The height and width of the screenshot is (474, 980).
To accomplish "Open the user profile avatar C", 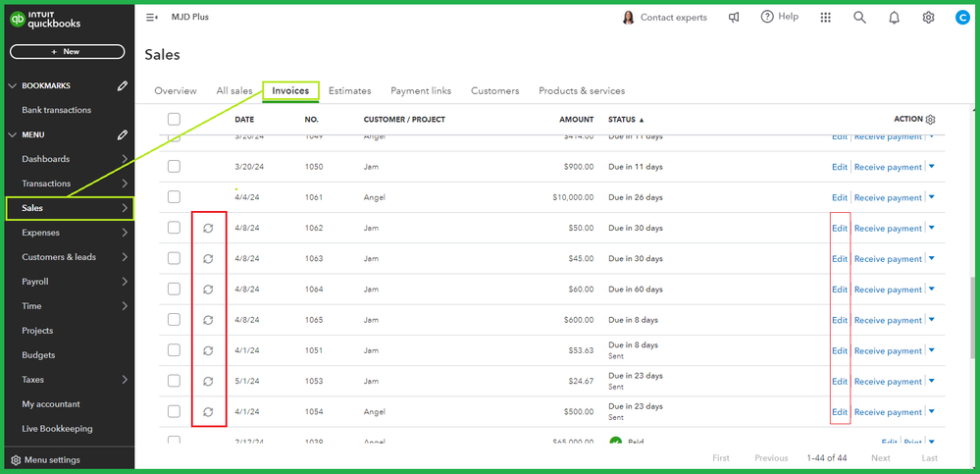I will point(962,18).
